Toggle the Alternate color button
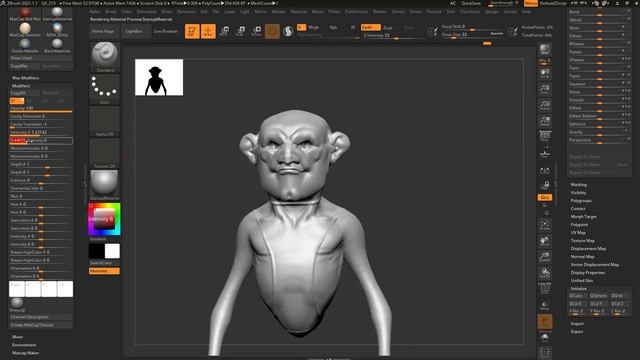This screenshot has width=640, height=360. [104, 271]
